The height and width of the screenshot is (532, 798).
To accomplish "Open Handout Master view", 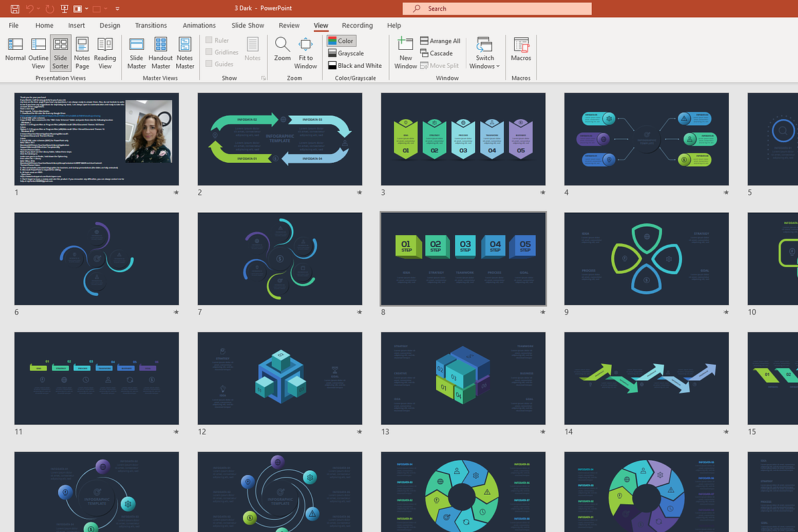I will [160, 53].
